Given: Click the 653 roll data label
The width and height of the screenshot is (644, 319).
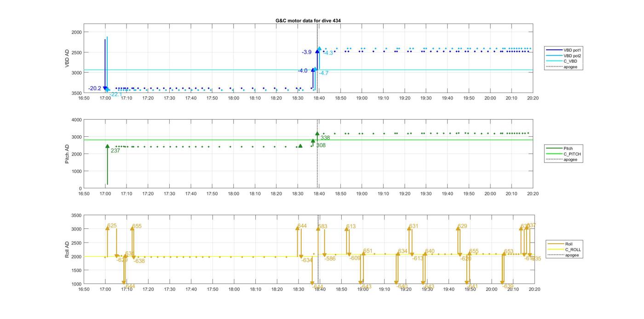Looking at the screenshot, I should tap(508, 251).
